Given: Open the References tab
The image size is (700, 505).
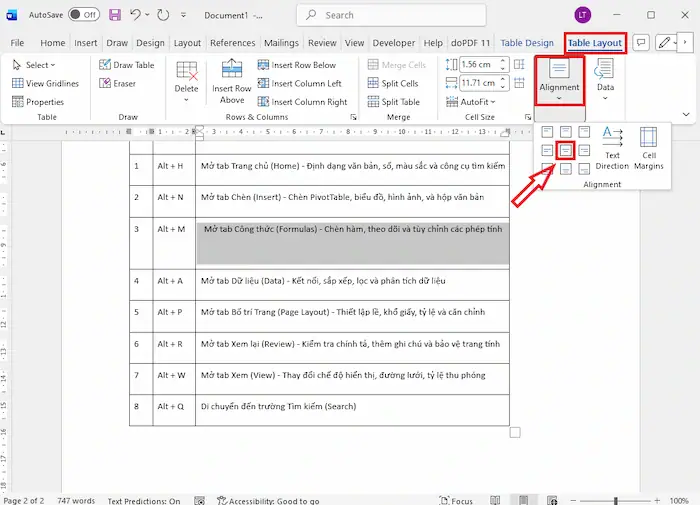Looking at the screenshot, I should 232,43.
